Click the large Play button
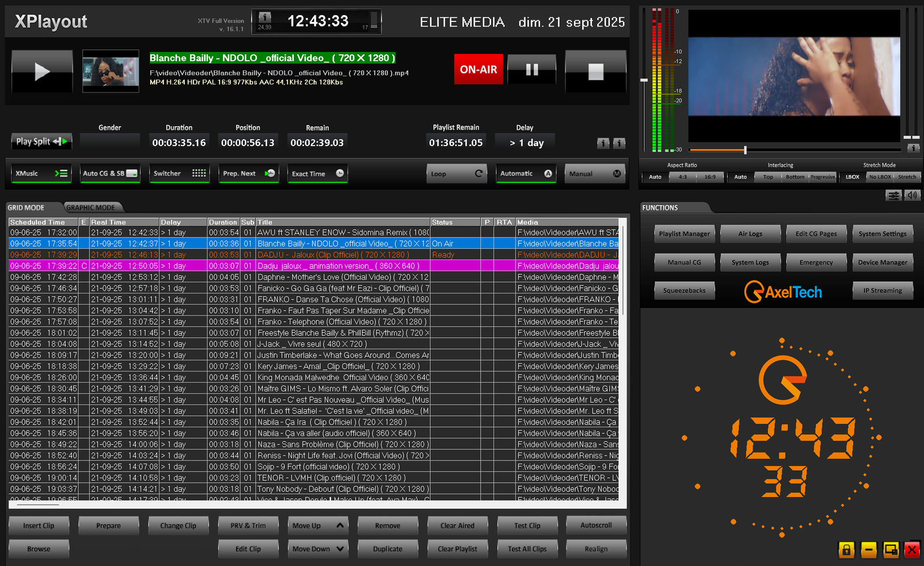 tap(42, 71)
